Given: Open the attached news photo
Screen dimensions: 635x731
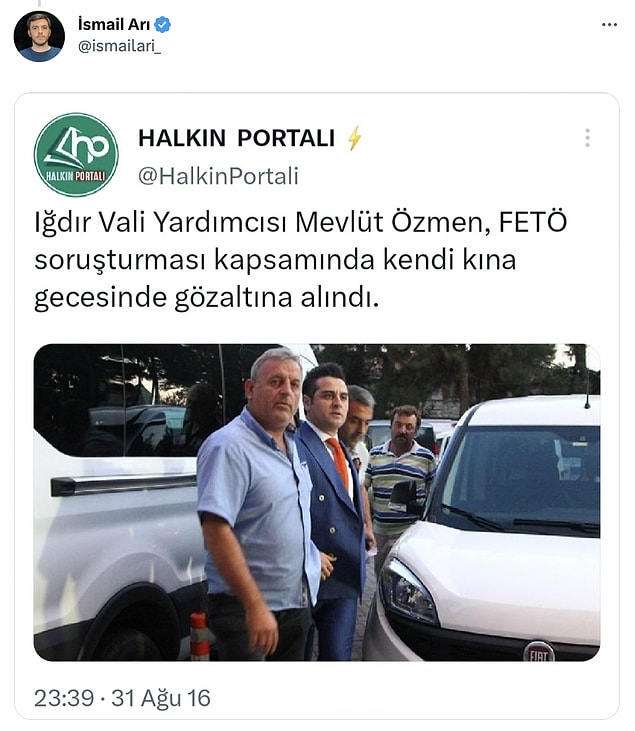Looking at the screenshot, I should [x=317, y=503].
